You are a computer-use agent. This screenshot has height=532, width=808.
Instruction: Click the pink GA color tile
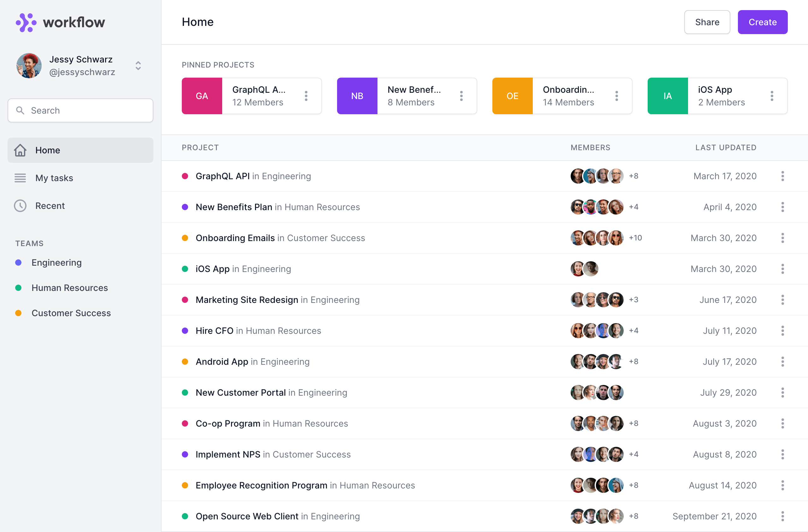(202, 96)
